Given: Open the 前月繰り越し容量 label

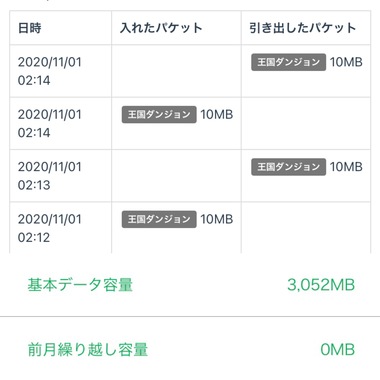Looking at the screenshot, I should click(x=88, y=350).
